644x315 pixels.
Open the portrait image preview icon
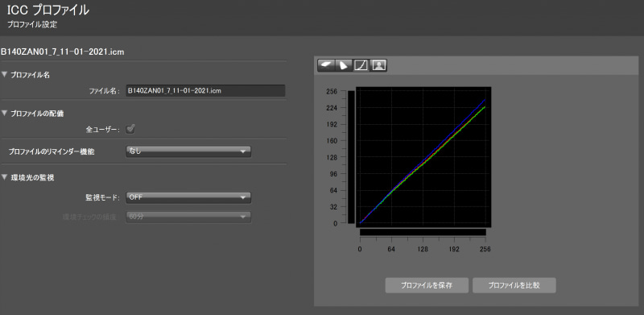[378, 65]
